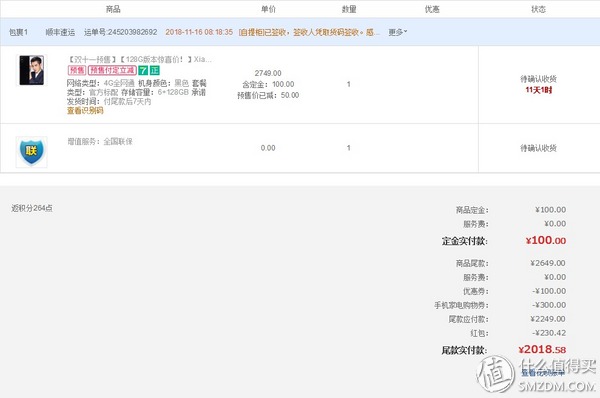Click the 0.00 price of the warranty service

pyautogui.click(x=268, y=148)
